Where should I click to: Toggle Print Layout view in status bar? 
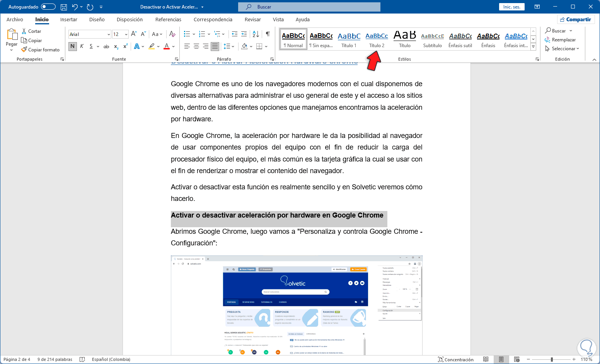[501, 359]
